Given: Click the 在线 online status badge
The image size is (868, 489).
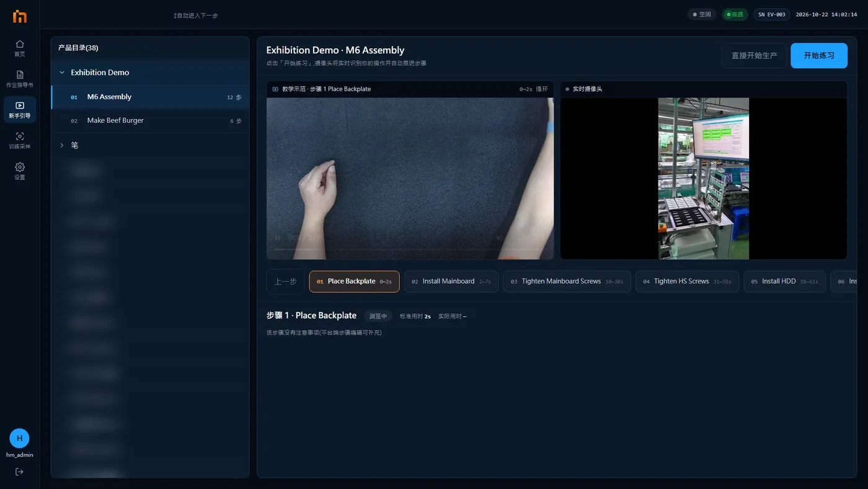Looking at the screenshot, I should 735,14.
